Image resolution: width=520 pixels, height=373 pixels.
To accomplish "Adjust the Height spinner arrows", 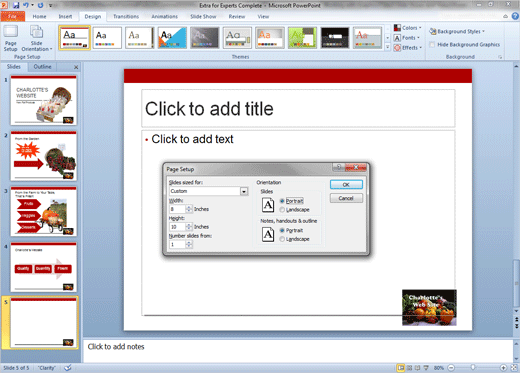I will pyautogui.click(x=189, y=227).
